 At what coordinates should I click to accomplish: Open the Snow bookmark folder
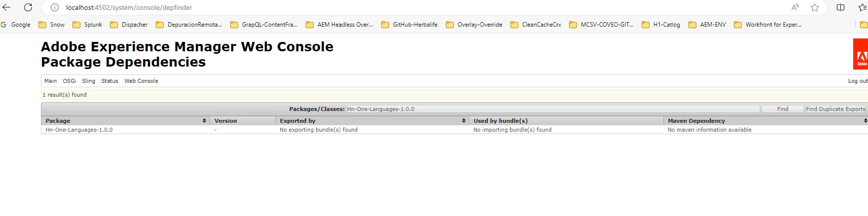(52, 25)
